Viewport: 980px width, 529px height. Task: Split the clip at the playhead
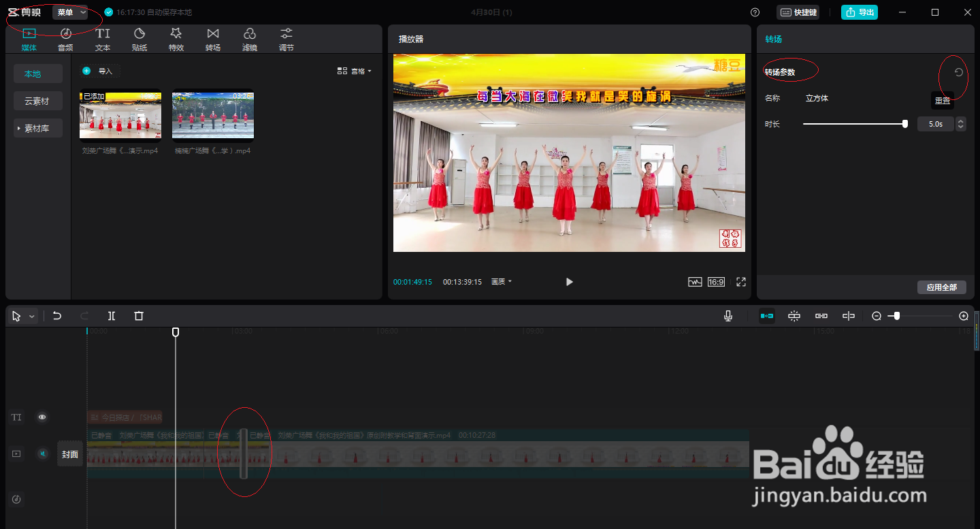click(112, 316)
